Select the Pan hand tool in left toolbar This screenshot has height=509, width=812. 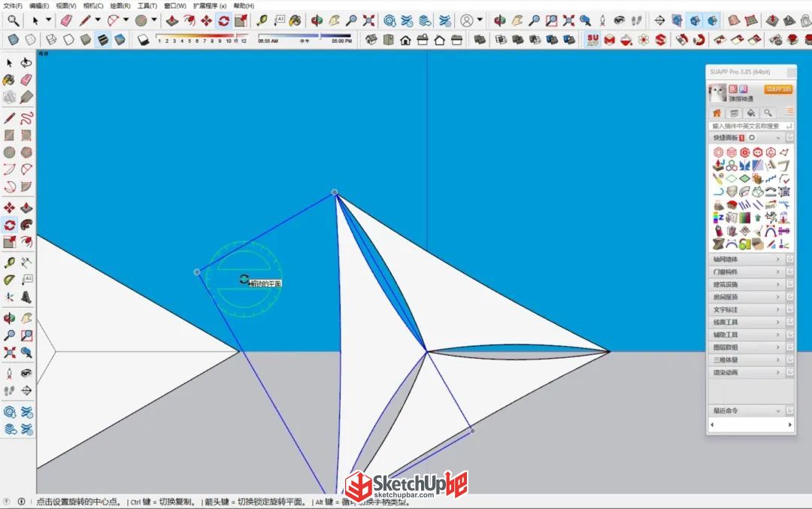pos(26,318)
